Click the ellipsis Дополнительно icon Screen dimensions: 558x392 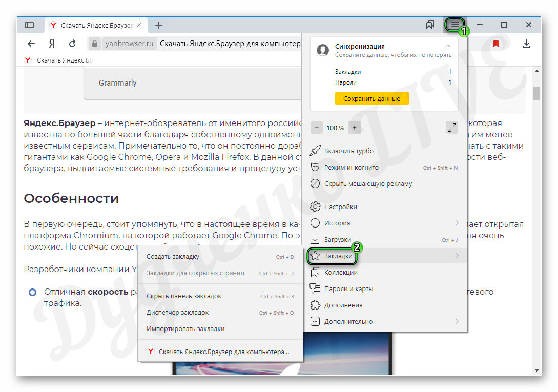pyautogui.click(x=315, y=321)
